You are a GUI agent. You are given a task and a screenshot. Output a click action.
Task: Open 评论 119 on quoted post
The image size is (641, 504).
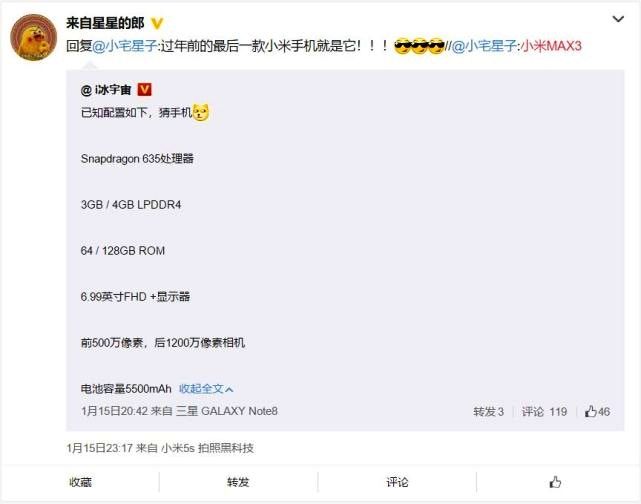tap(544, 411)
